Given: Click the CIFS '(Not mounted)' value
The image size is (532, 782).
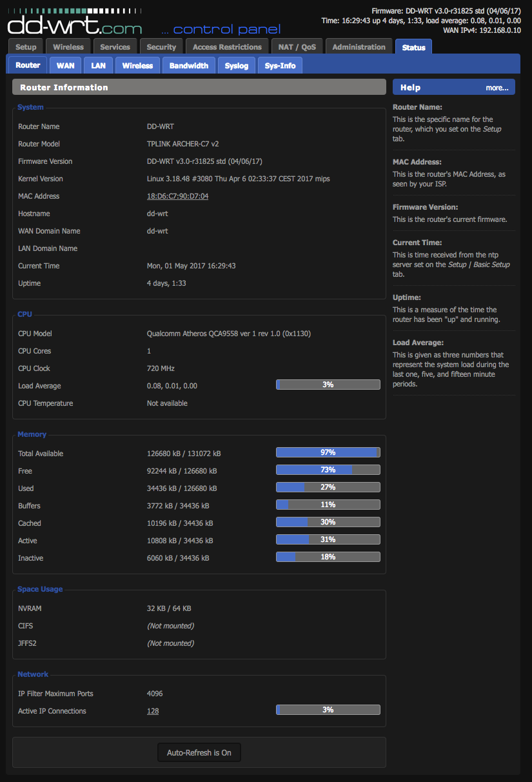Looking at the screenshot, I should 170,626.
